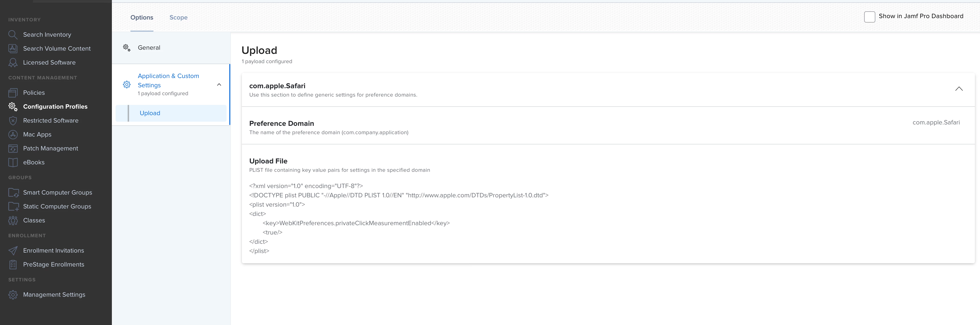980x325 pixels.
Task: Click the Licensed Software ribbon icon
Action: (13, 62)
